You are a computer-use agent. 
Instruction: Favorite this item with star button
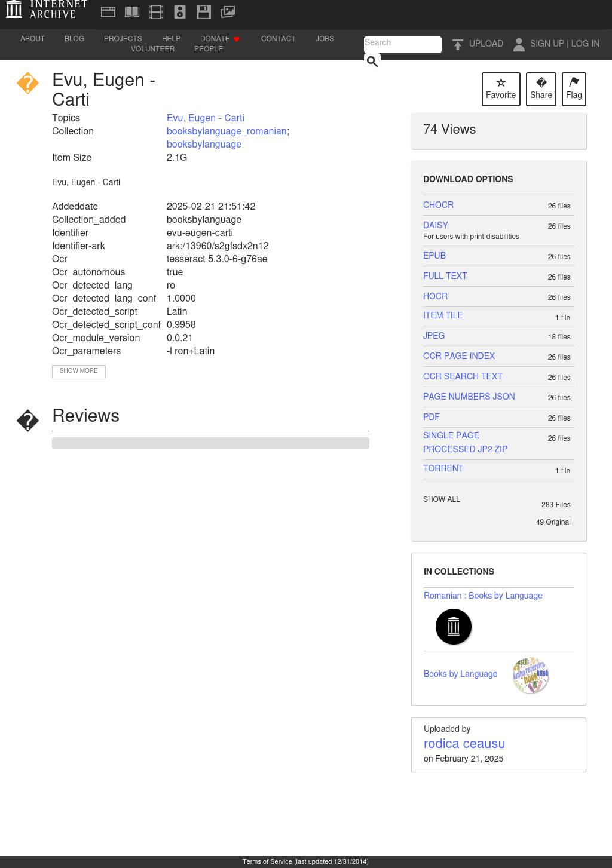click(501, 89)
